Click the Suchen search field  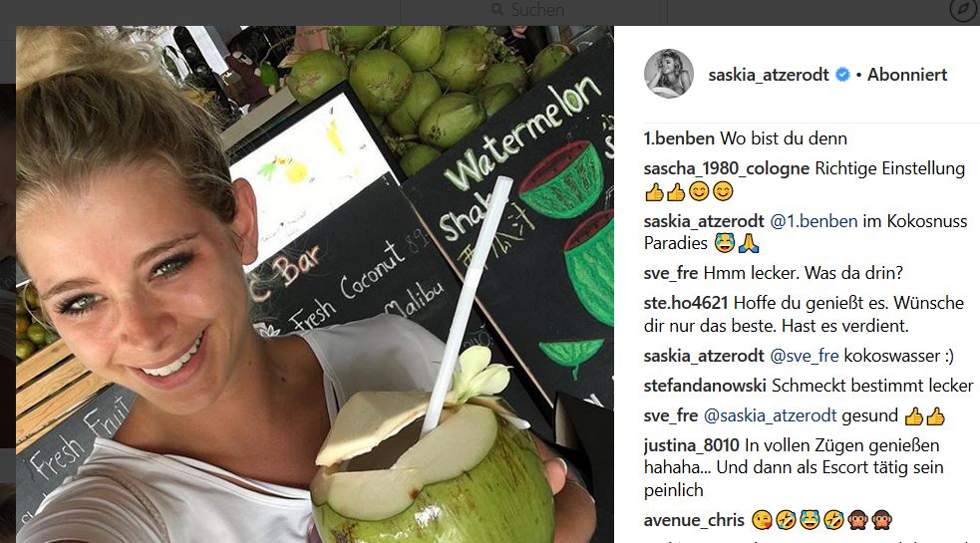(x=533, y=10)
